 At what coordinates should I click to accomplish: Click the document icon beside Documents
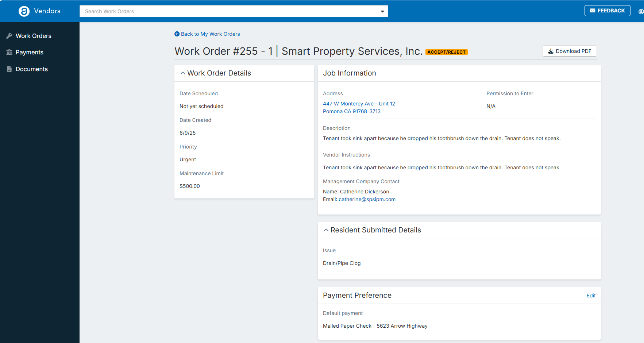9,69
